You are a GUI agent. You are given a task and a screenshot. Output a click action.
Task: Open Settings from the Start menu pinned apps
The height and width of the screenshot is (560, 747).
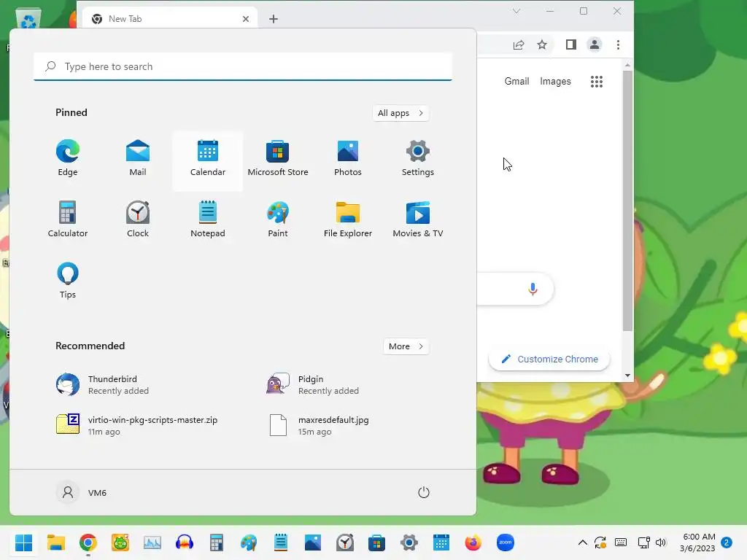point(418,158)
